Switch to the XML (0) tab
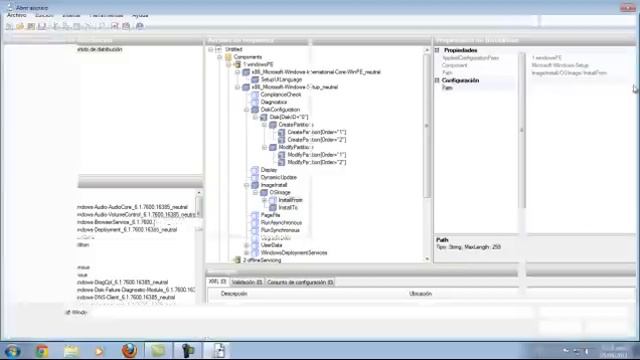 click(x=218, y=282)
